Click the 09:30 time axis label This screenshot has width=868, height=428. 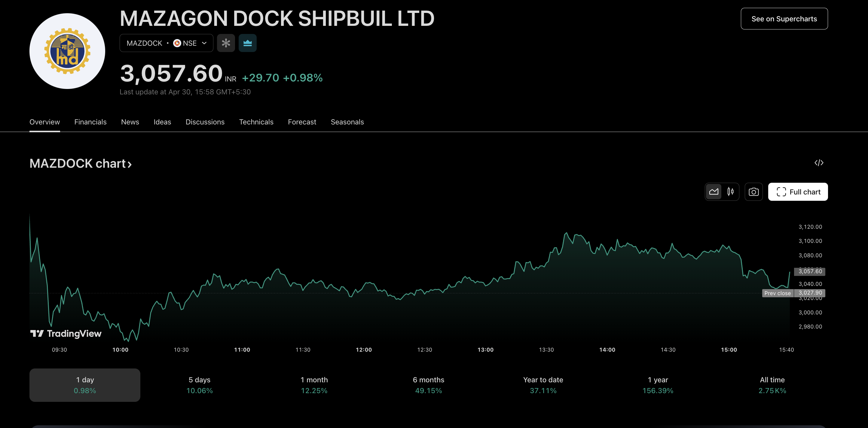click(x=59, y=350)
